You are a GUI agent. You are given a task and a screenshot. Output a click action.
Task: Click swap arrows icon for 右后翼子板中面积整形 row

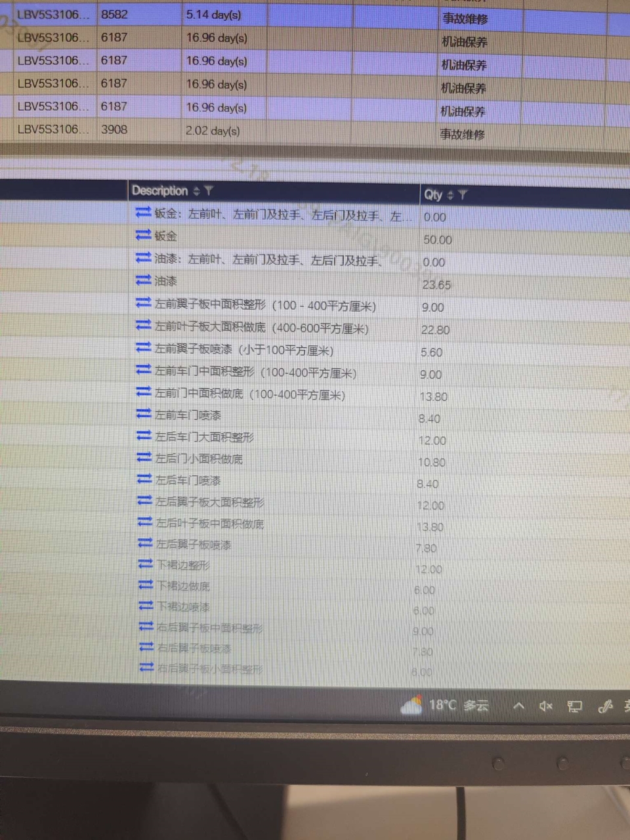(146, 627)
